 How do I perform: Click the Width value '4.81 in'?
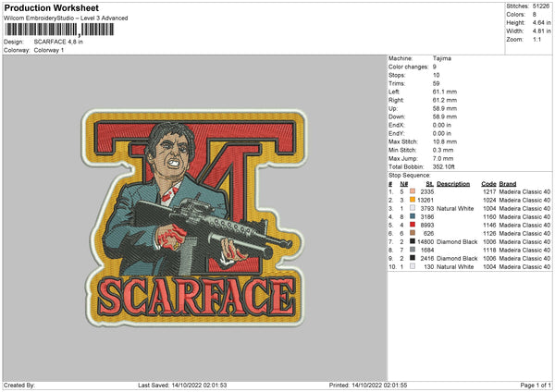(x=541, y=31)
